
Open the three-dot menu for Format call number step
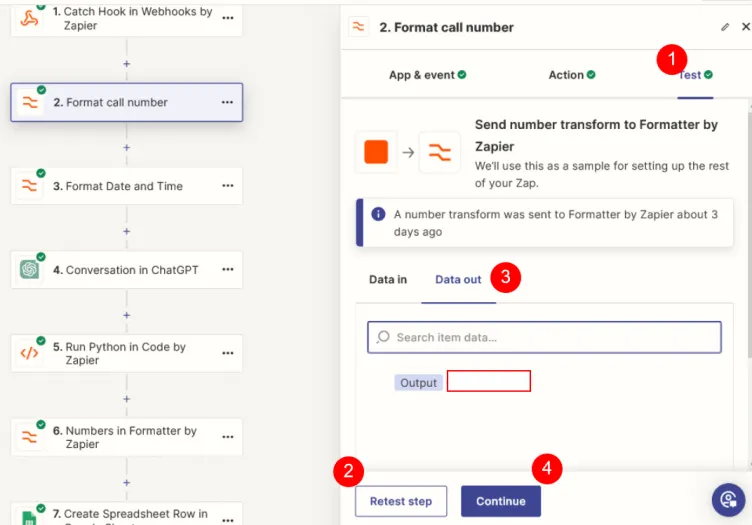(227, 102)
